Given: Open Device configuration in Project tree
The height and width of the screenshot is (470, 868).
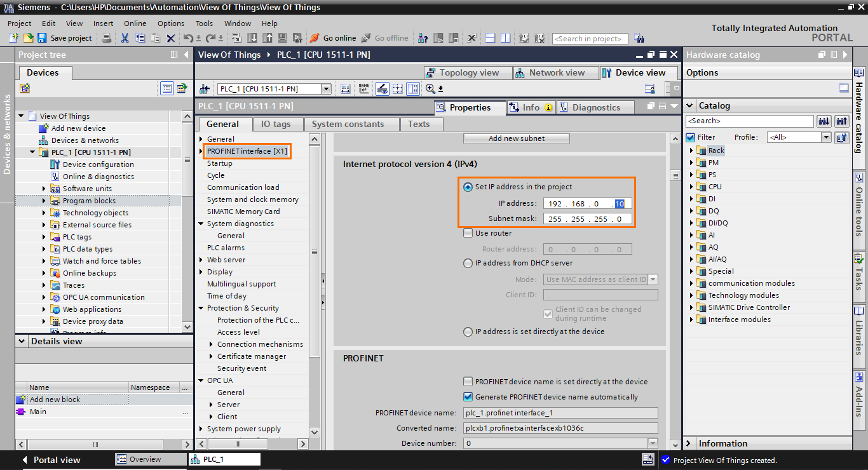Looking at the screenshot, I should click(x=98, y=164).
